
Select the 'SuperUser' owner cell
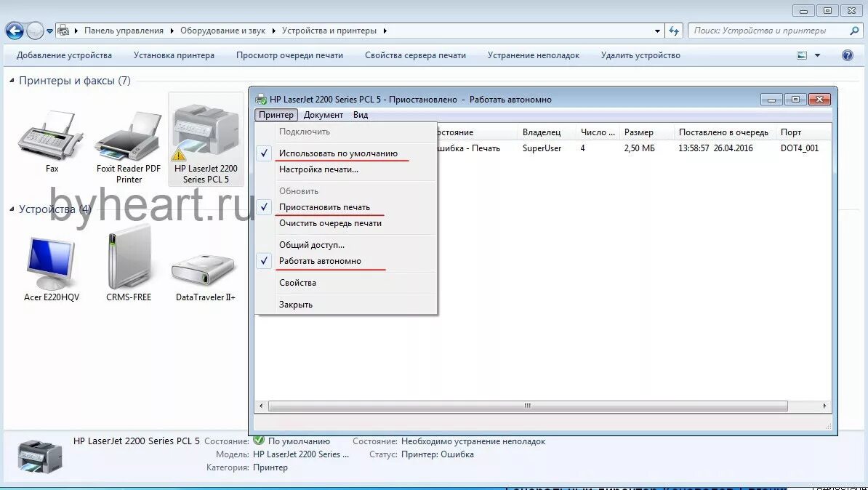542,148
